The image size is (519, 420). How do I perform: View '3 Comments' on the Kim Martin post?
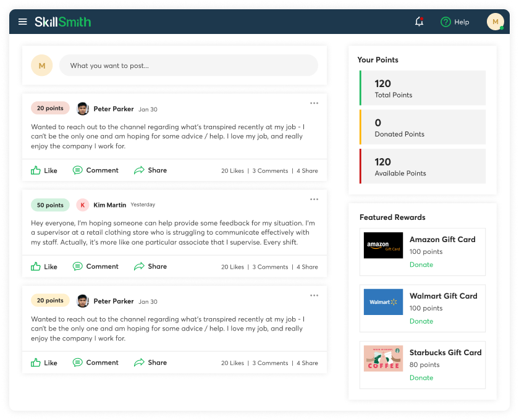(x=270, y=267)
